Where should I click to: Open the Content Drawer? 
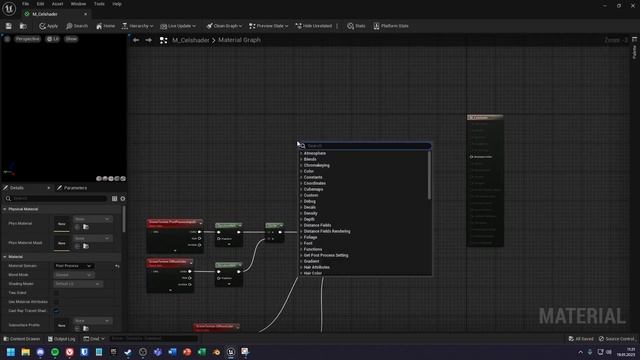coord(22,339)
